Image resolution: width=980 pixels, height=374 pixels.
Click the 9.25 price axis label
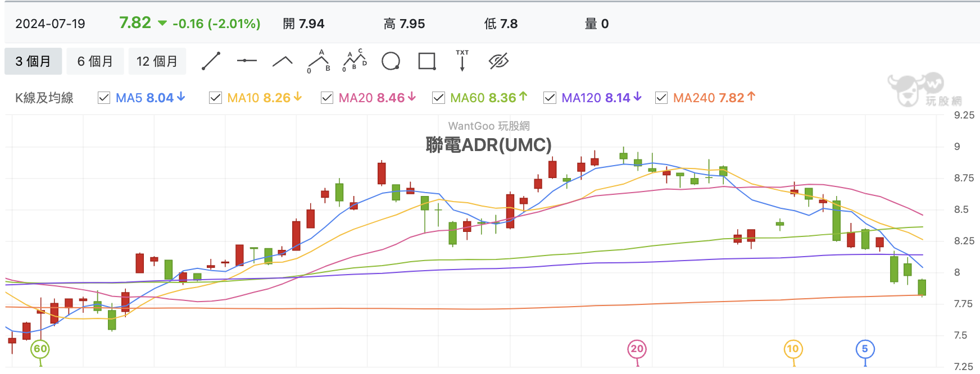(964, 115)
